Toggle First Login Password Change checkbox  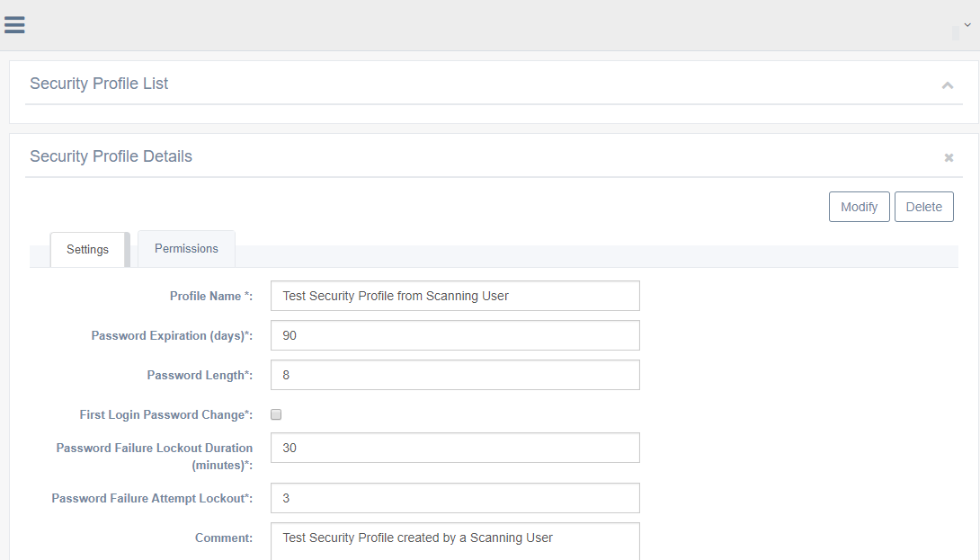276,414
